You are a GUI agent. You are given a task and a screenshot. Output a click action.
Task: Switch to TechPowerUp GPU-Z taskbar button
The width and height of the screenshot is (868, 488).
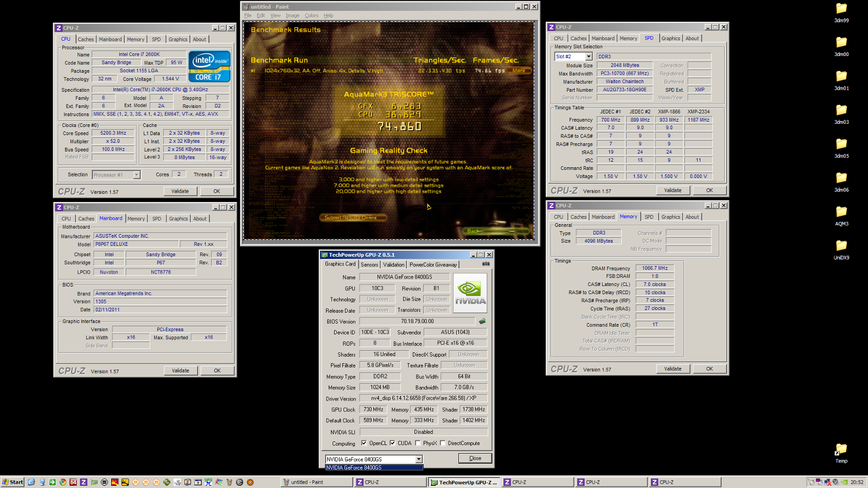pyautogui.click(x=464, y=482)
